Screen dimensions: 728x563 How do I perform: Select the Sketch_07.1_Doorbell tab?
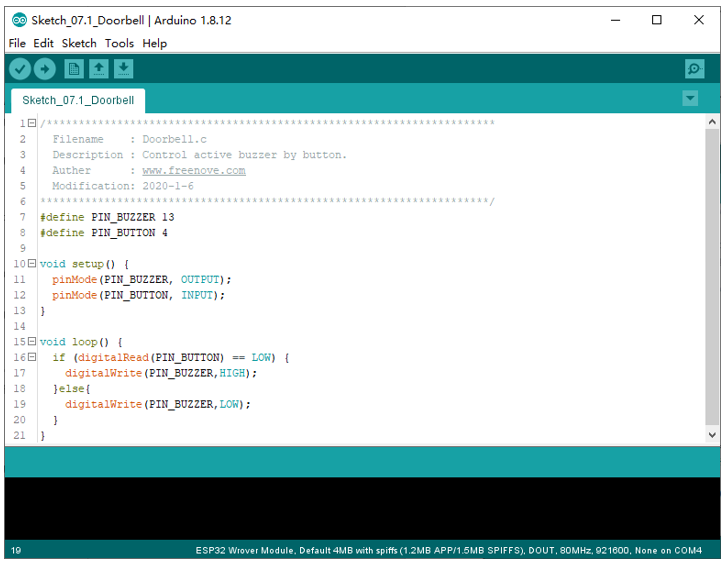(78, 100)
